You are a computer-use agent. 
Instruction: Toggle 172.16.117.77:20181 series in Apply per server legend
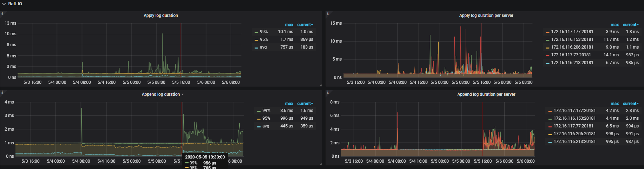tap(571, 55)
